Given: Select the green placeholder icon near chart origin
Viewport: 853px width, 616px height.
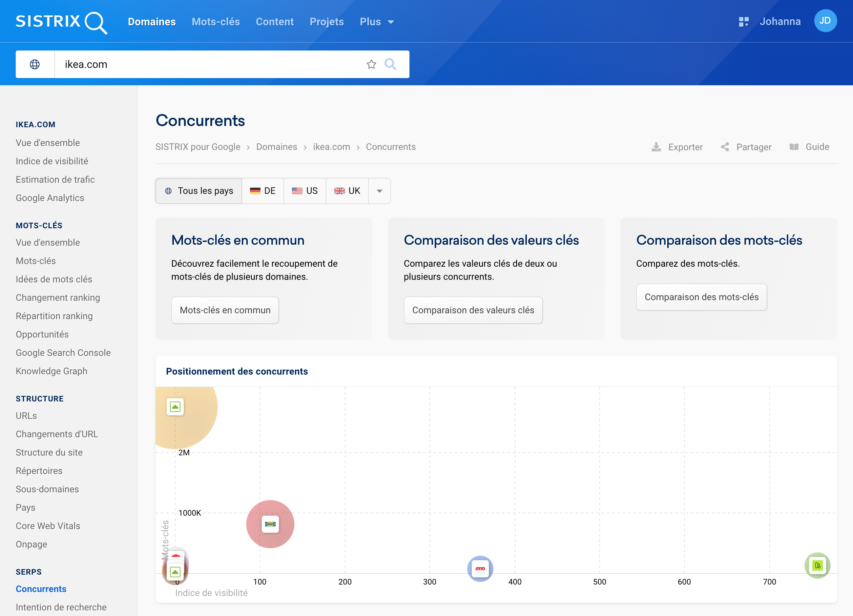Looking at the screenshot, I should [175, 572].
